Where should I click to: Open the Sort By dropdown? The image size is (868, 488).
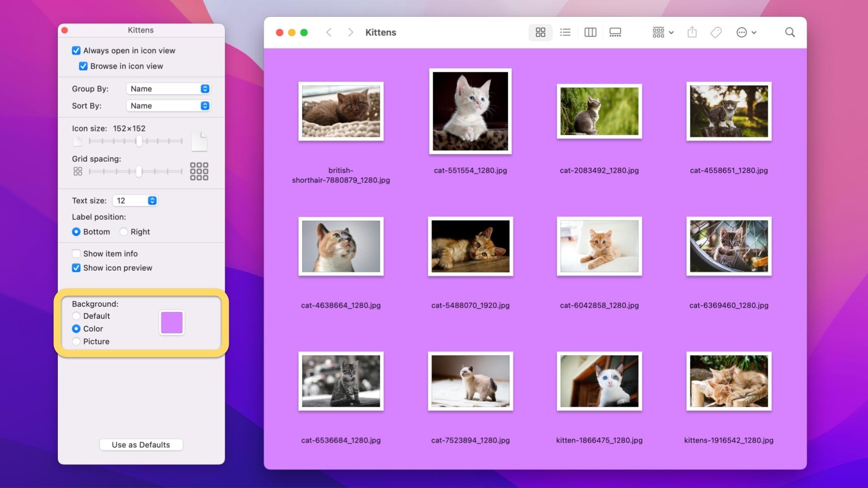point(168,106)
